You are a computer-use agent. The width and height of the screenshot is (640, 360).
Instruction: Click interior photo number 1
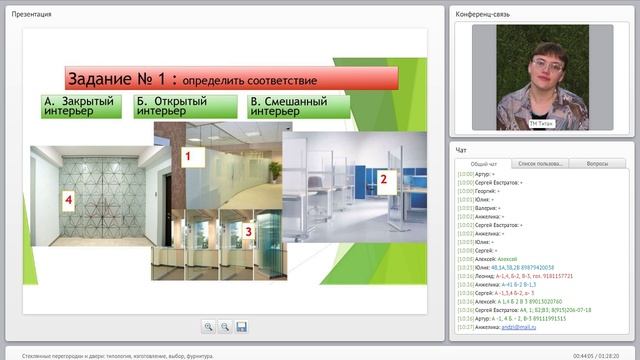pos(229,167)
